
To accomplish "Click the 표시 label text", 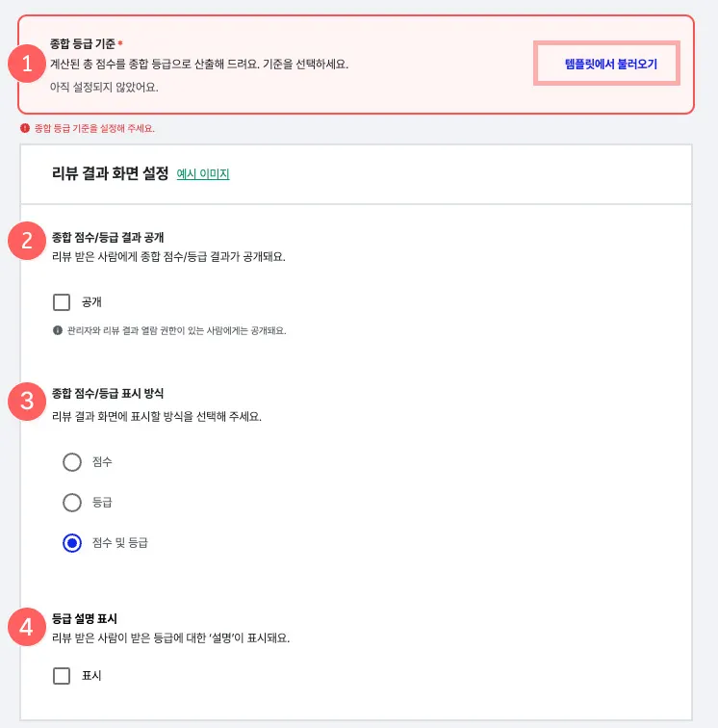I will [x=91, y=676].
